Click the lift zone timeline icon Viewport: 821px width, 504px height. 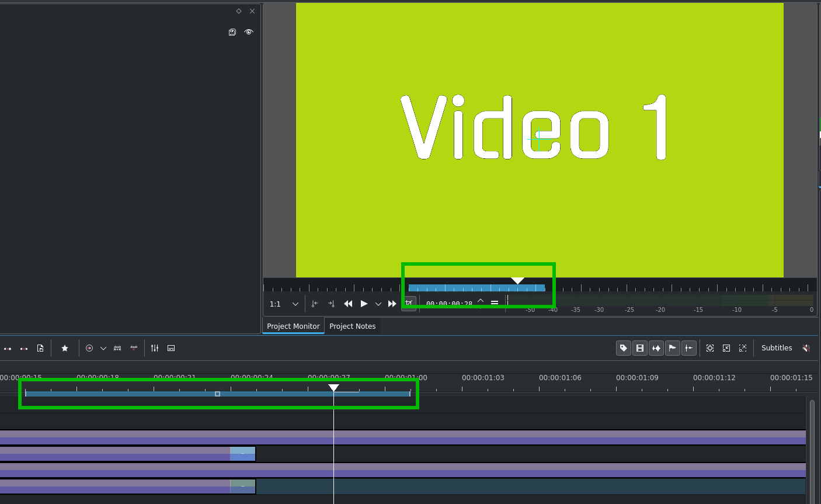24,348
